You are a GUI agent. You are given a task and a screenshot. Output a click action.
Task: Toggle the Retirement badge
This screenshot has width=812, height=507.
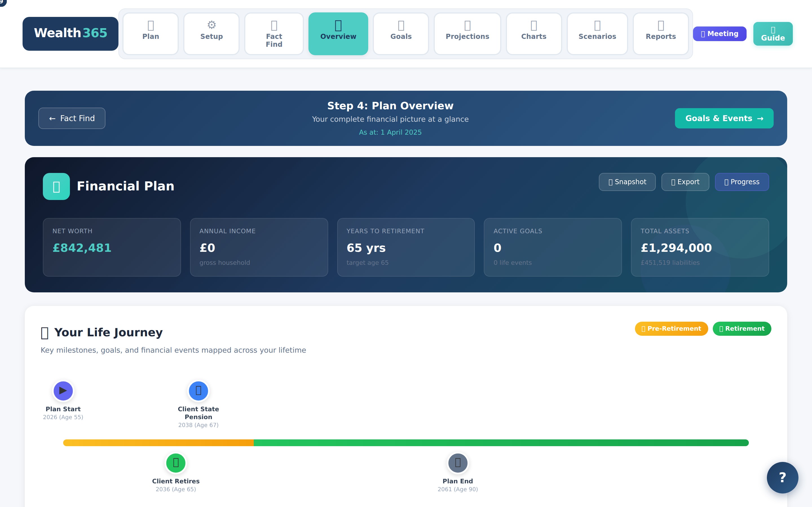742,328
